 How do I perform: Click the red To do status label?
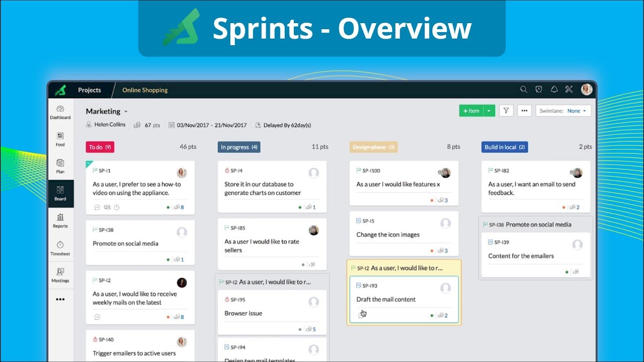coord(100,147)
